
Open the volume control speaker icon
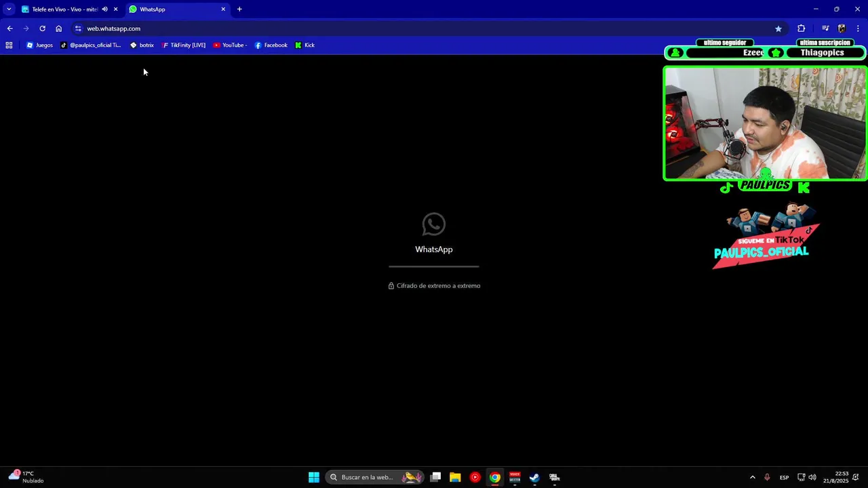[812, 477]
